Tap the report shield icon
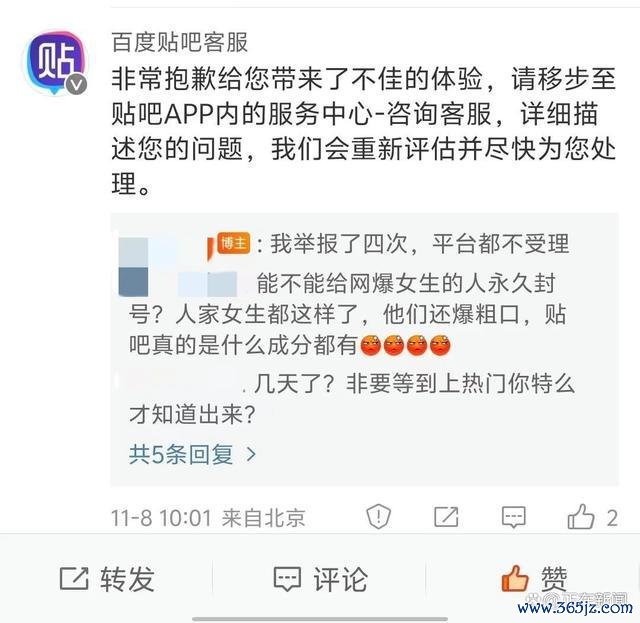Viewport: 640px width, 623px height. pos(378,517)
